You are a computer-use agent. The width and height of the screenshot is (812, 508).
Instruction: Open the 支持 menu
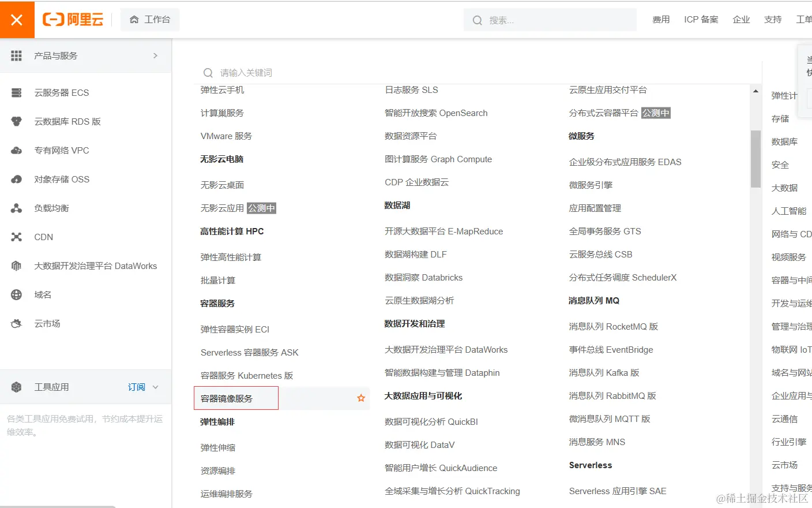(773, 20)
